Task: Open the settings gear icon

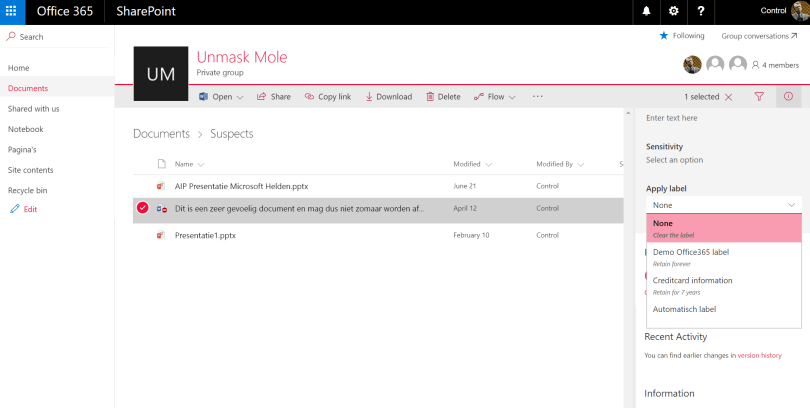Action: point(673,11)
